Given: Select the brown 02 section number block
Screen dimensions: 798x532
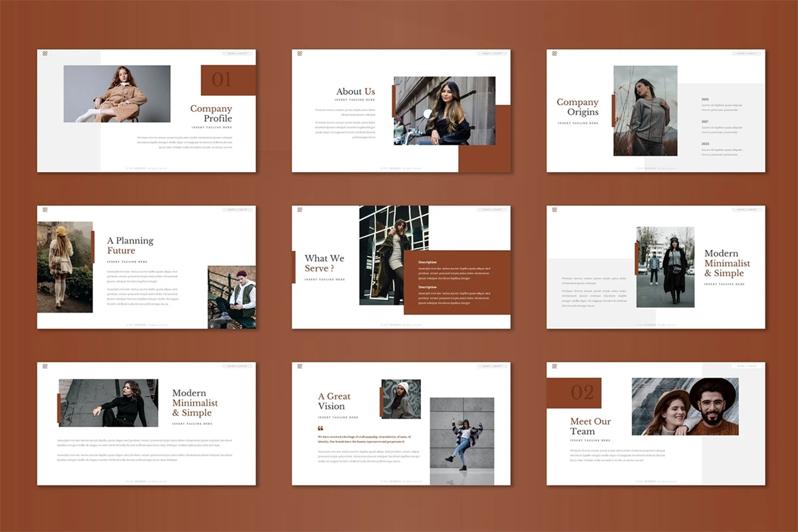Looking at the screenshot, I should coord(574,392).
